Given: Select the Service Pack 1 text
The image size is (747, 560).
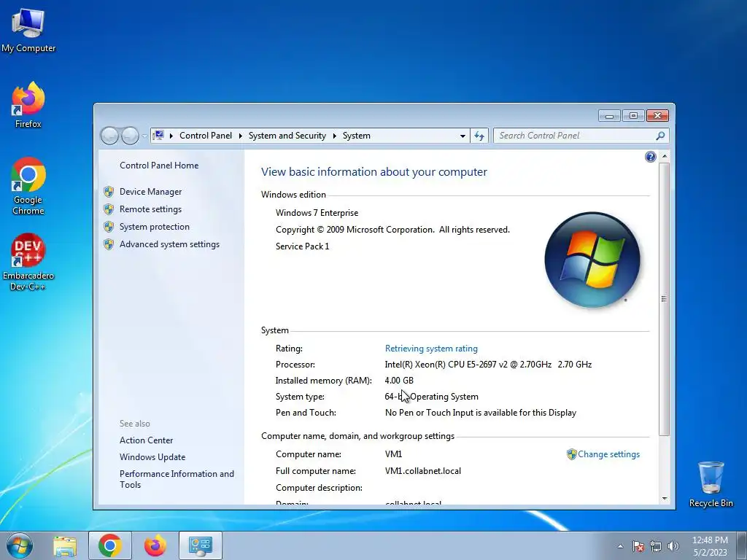Looking at the screenshot, I should coord(302,246).
